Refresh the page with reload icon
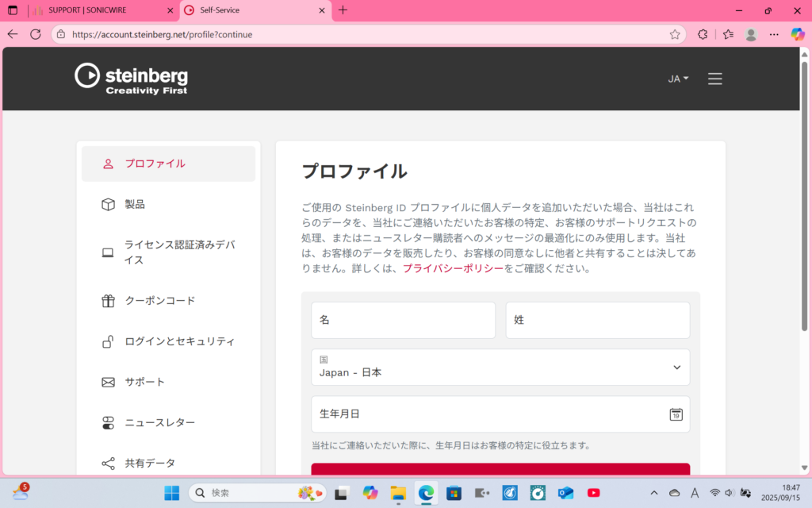The height and width of the screenshot is (508, 812). (x=36, y=34)
